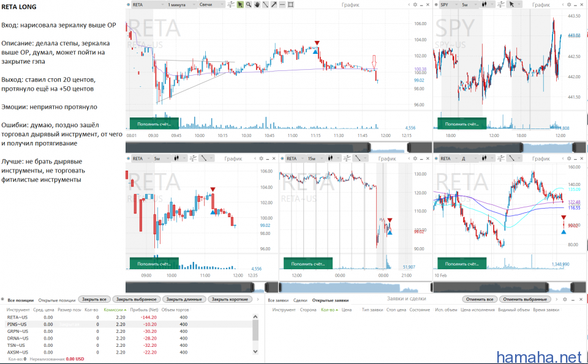Image resolution: width=588 pixels, height=364 pixels.
Task: Select line tool in RETA 15м chart
Action: [x=358, y=158]
